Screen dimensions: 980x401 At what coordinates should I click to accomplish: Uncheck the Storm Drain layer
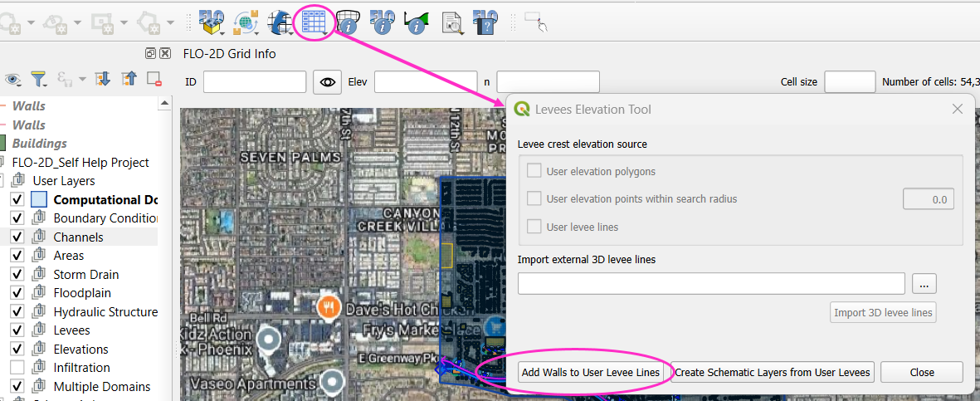pyautogui.click(x=17, y=275)
